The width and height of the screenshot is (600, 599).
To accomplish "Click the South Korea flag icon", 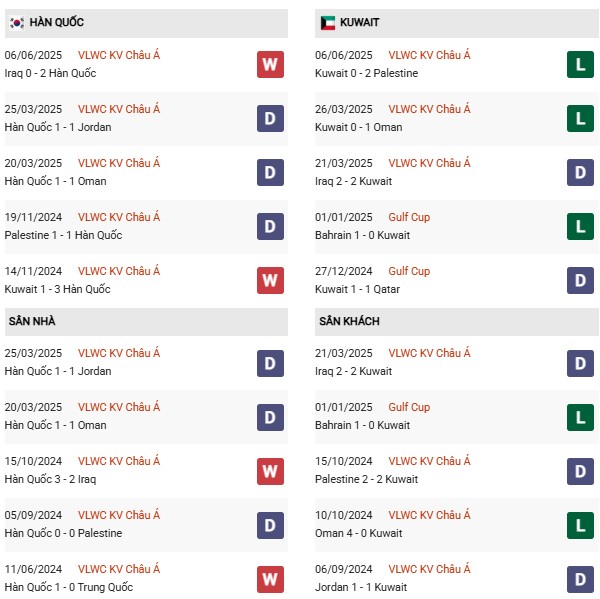I will 17,22.
